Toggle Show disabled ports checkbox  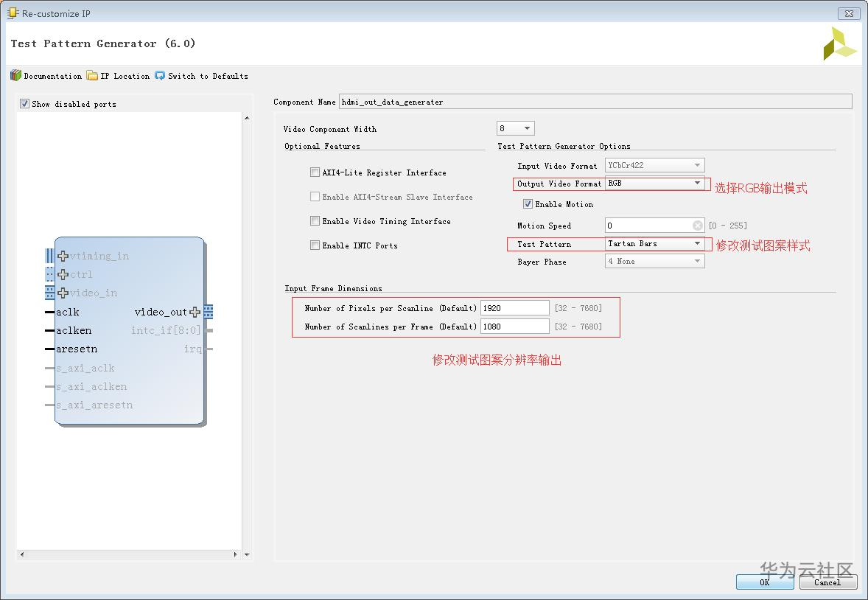24,104
